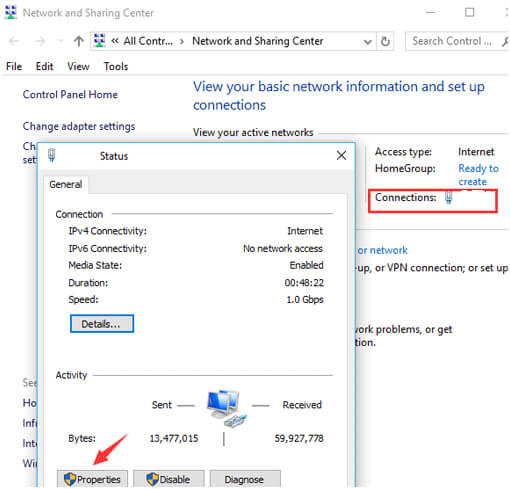Open the Edit menu
The image size is (510, 489).
coord(44,66)
